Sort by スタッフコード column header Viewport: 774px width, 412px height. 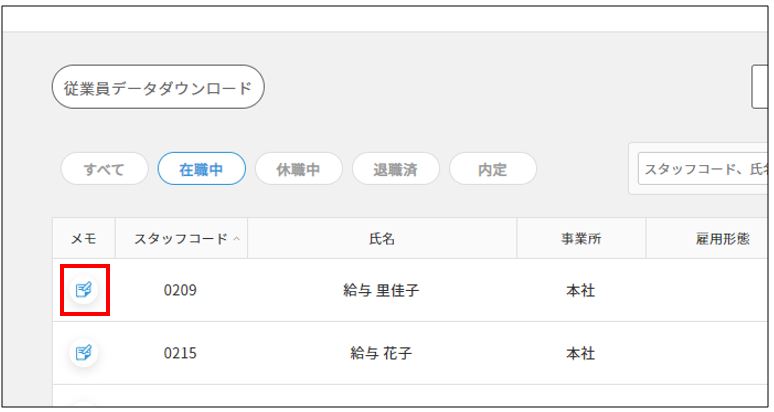click(181, 239)
